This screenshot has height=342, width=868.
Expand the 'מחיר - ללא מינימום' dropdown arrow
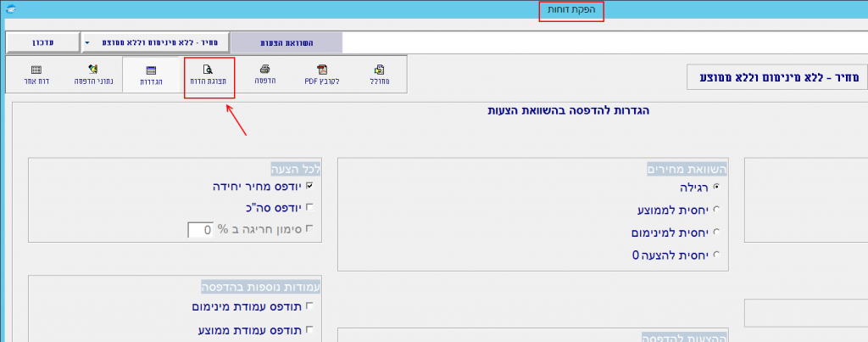[x=86, y=42]
